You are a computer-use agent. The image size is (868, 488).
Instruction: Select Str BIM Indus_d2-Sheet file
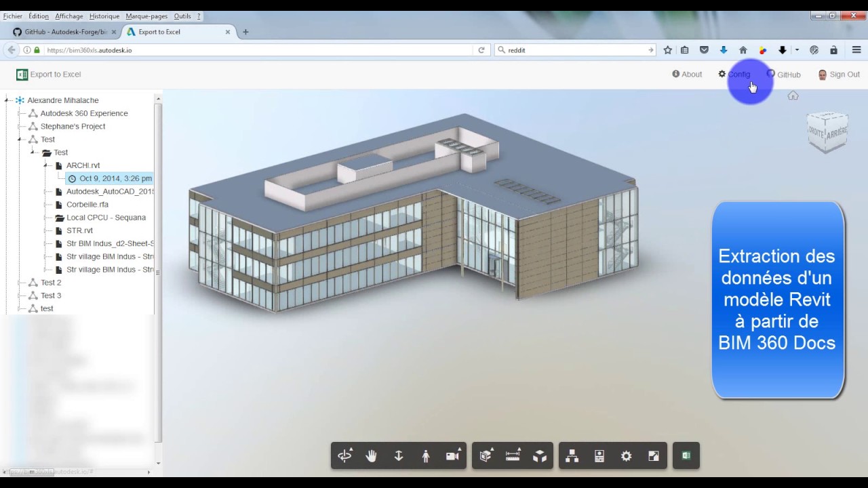[110, 243]
